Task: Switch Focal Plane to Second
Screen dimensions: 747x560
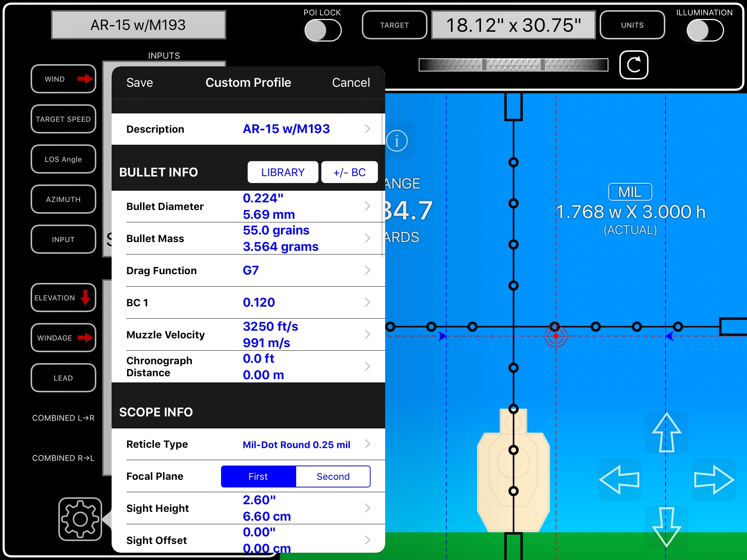Action: pos(333,476)
